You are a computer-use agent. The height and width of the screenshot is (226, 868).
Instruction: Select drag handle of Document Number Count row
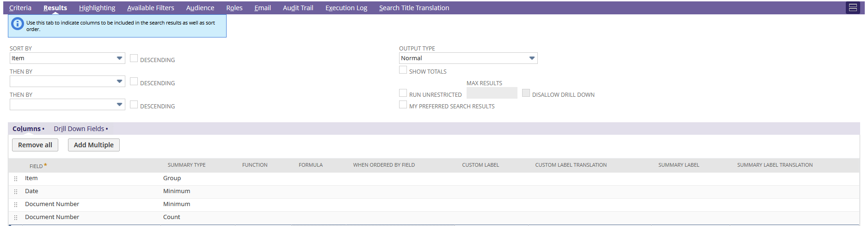pos(16,217)
